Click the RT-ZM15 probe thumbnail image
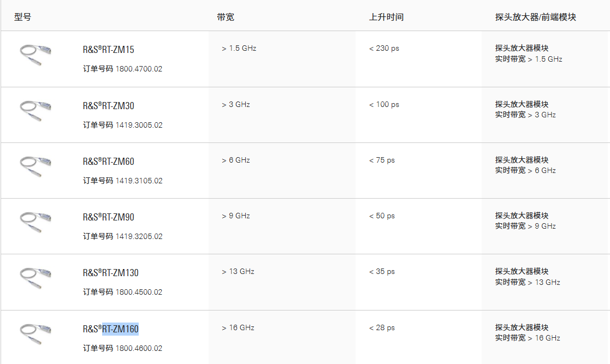Image resolution: width=610 pixels, height=364 pixels. pyautogui.click(x=35, y=55)
